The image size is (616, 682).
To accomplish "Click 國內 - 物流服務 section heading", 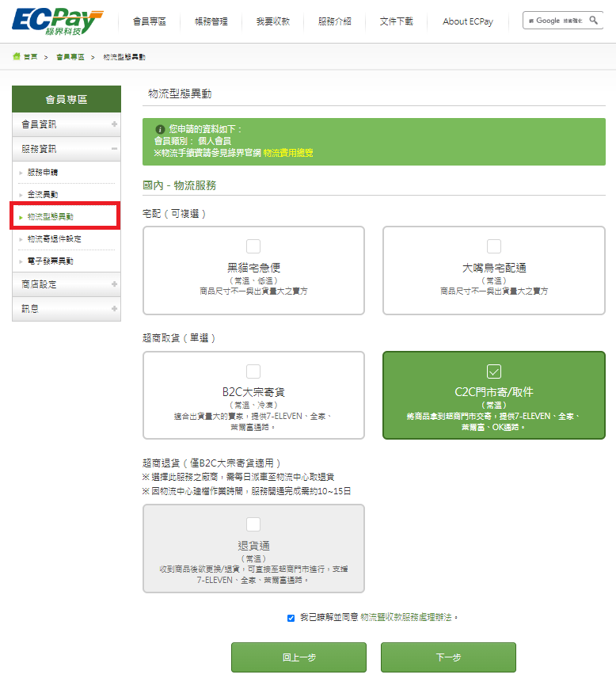I will coord(180,185).
